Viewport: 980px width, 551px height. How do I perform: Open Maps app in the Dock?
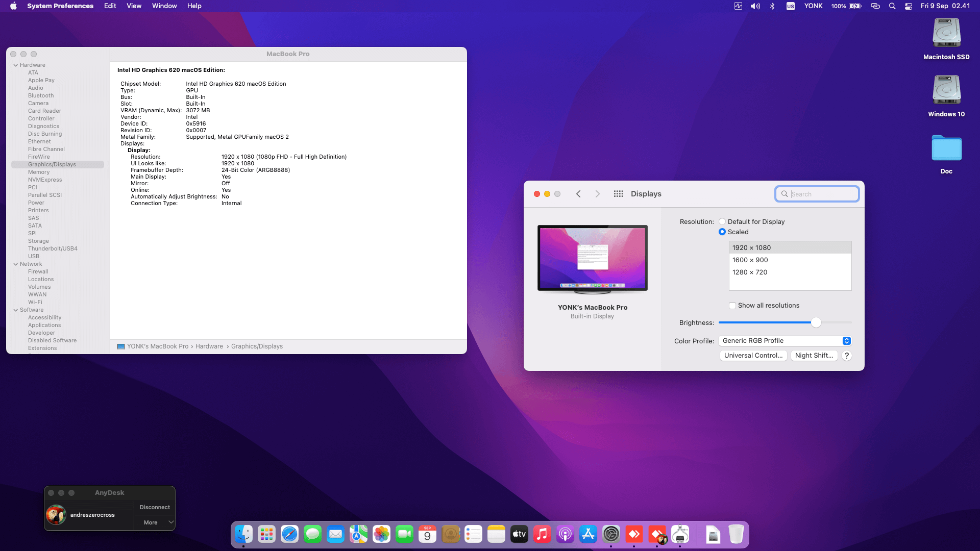(x=358, y=534)
